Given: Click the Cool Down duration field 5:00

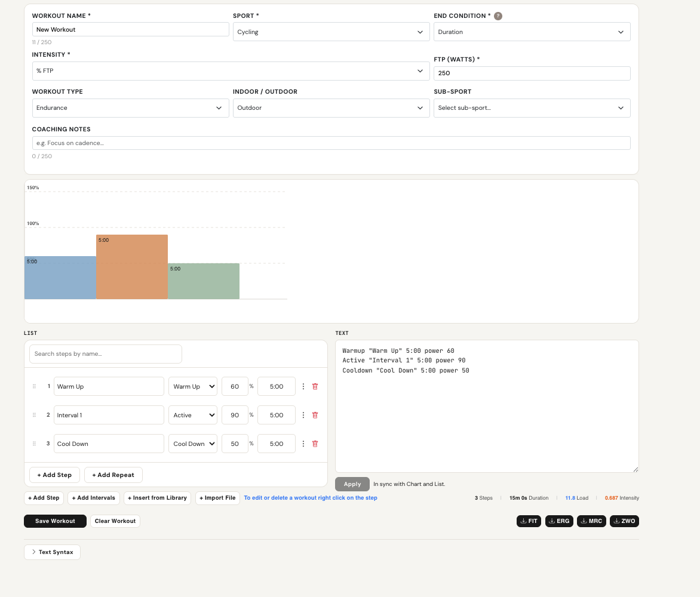Looking at the screenshot, I should [277, 444].
